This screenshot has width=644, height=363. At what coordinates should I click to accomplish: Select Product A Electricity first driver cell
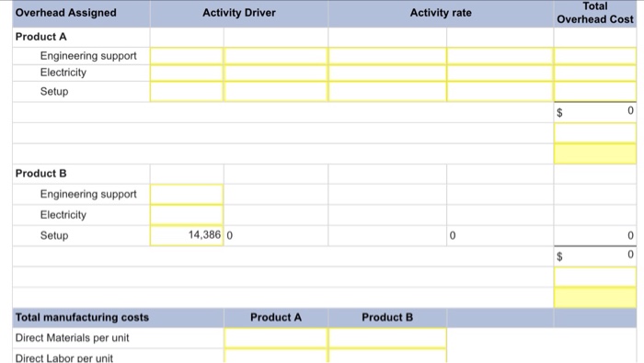click(x=187, y=73)
